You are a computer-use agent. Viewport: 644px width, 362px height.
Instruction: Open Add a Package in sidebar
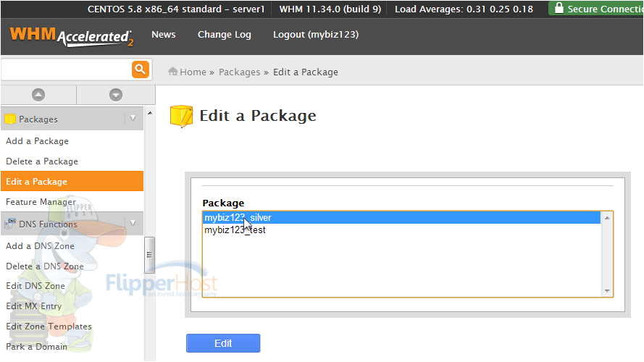pyautogui.click(x=38, y=140)
